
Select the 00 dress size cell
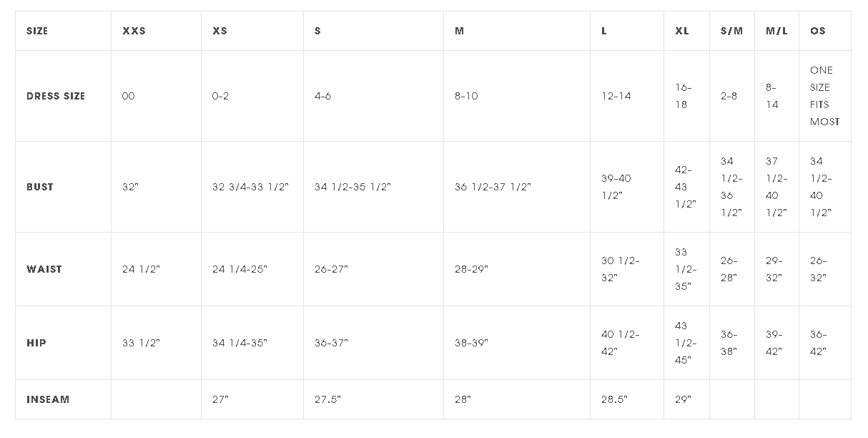coord(129,96)
